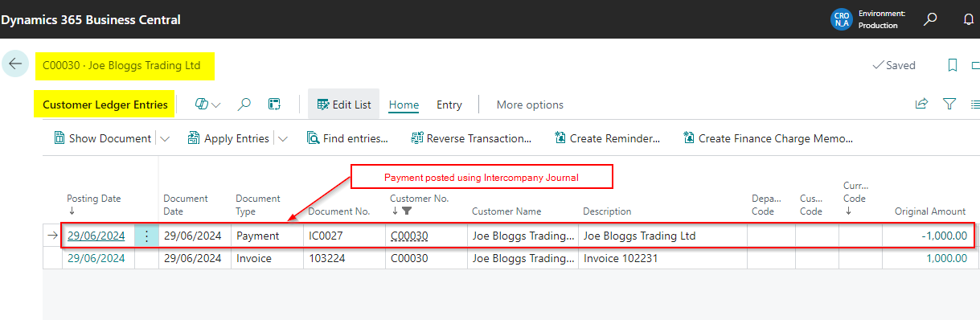Open the Payment row's 29/06/2024 posting date link
Screen dimensions: 980x320
click(96, 236)
